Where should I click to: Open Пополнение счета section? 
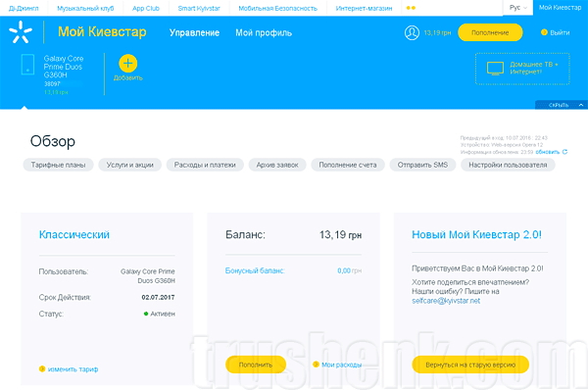coord(348,165)
